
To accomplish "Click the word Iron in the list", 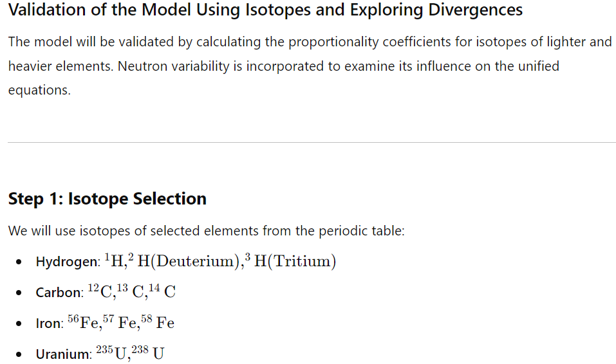I will pyautogui.click(x=49, y=323).
